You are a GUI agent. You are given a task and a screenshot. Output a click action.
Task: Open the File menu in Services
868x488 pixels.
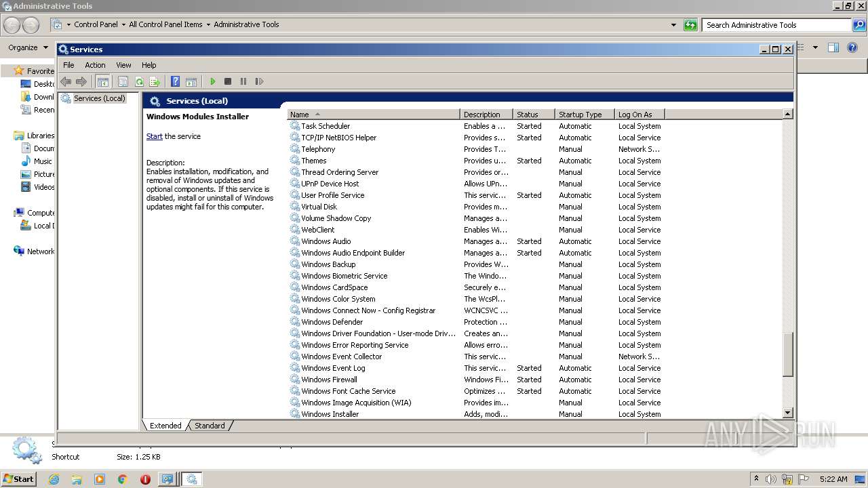(68, 65)
